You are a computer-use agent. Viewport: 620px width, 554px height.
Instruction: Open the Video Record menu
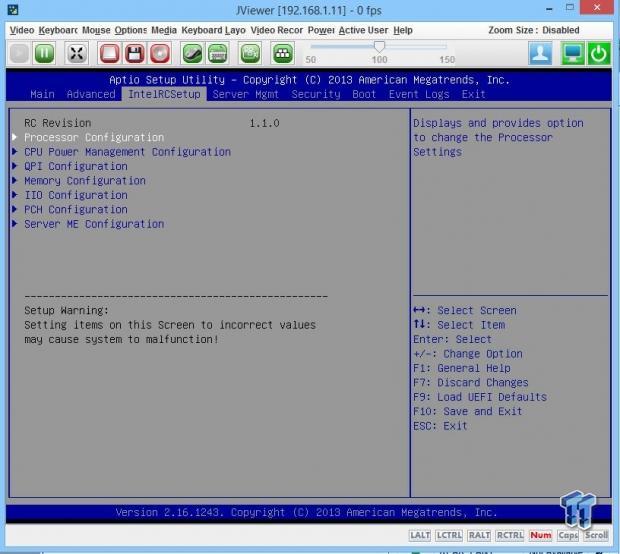click(276, 30)
